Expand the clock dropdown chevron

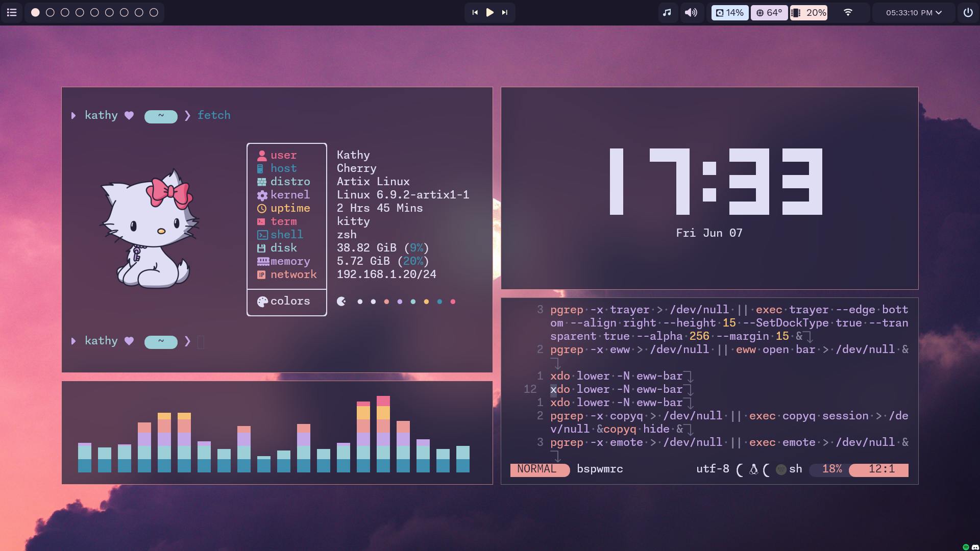(939, 12)
